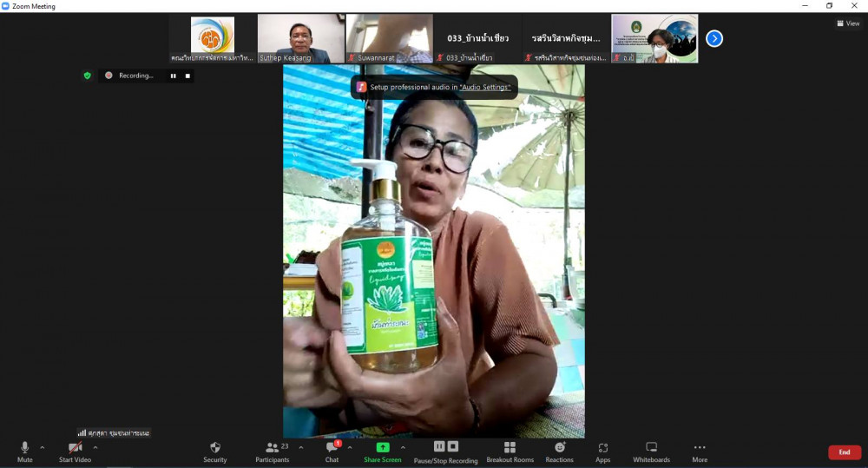Turn on camera with Start Video
This screenshot has width=868, height=468.
(x=75, y=448)
